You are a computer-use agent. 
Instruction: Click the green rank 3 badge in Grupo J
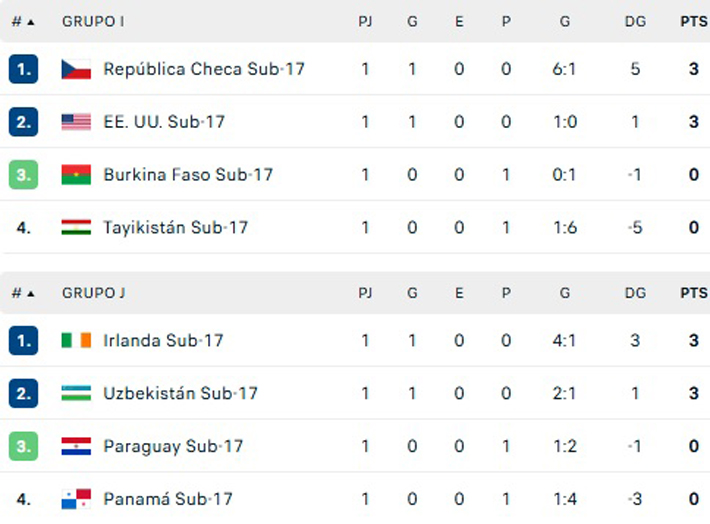23,447
